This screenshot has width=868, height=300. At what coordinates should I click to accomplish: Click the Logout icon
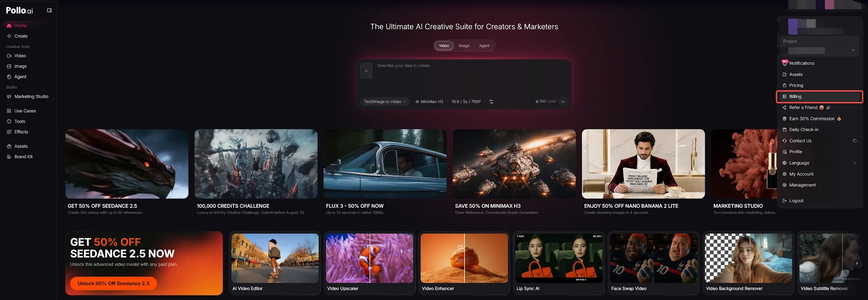tap(785, 201)
